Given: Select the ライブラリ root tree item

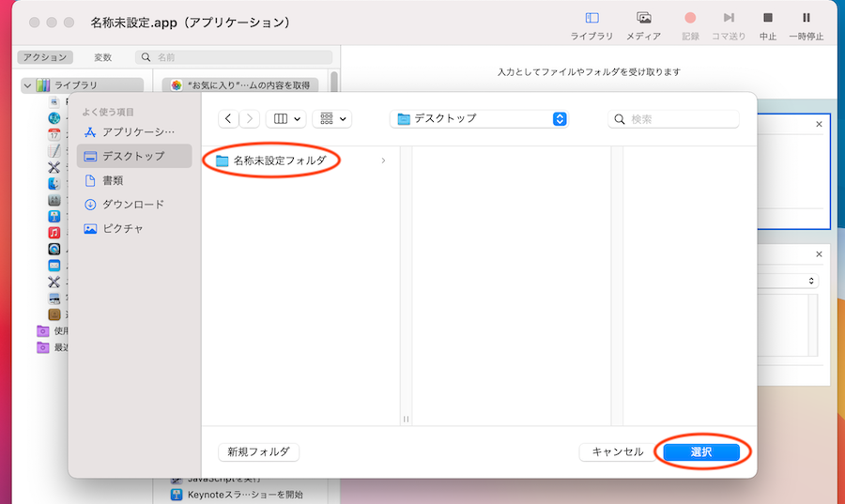Looking at the screenshot, I should pyautogui.click(x=83, y=85).
